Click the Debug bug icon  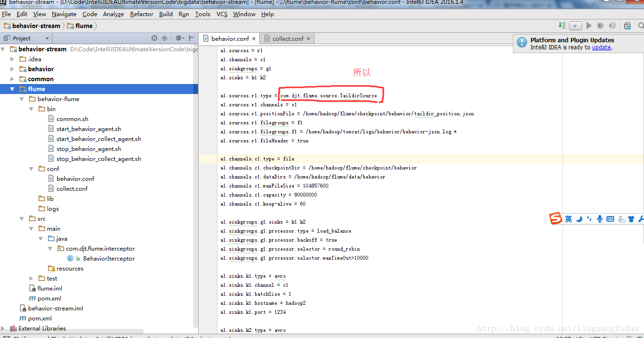(601, 26)
